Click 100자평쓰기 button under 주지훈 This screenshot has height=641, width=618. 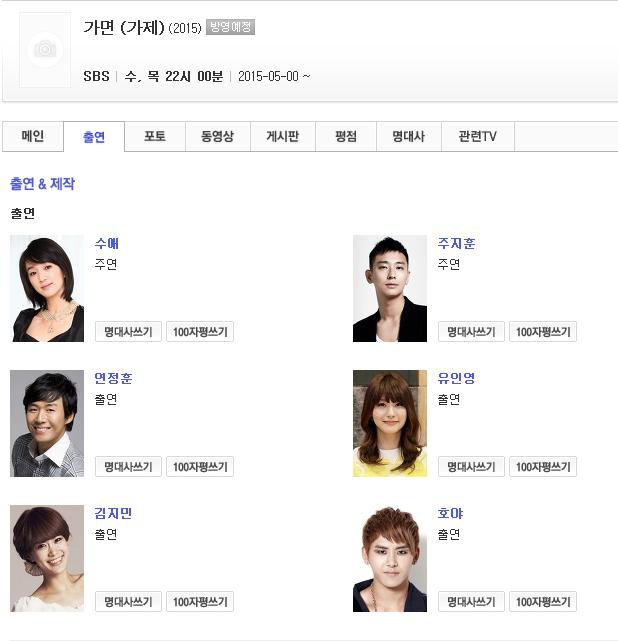(x=543, y=332)
